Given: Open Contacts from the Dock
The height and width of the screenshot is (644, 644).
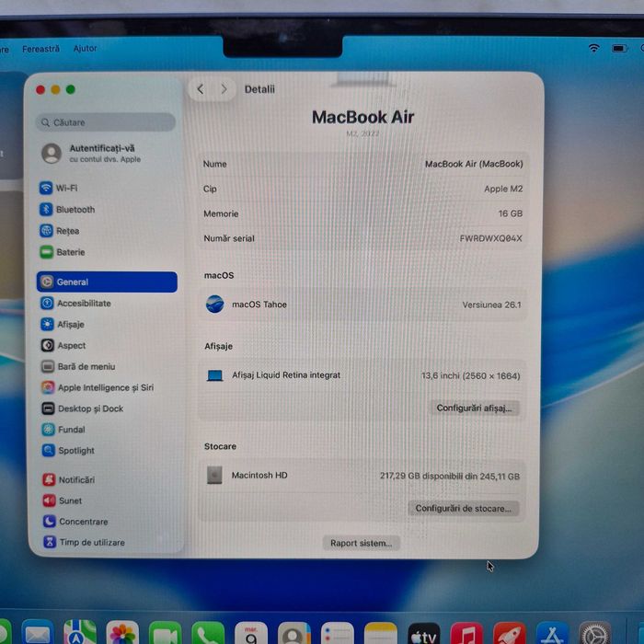Looking at the screenshot, I should [x=294, y=634].
